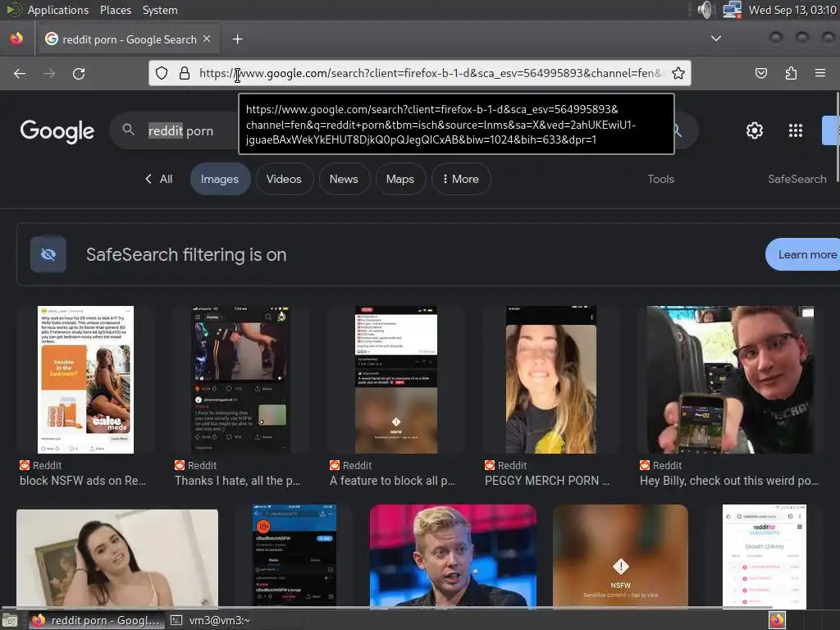Click the clock showing Wed Sep 13, 03:10
This screenshot has width=840, height=630.
(x=792, y=10)
